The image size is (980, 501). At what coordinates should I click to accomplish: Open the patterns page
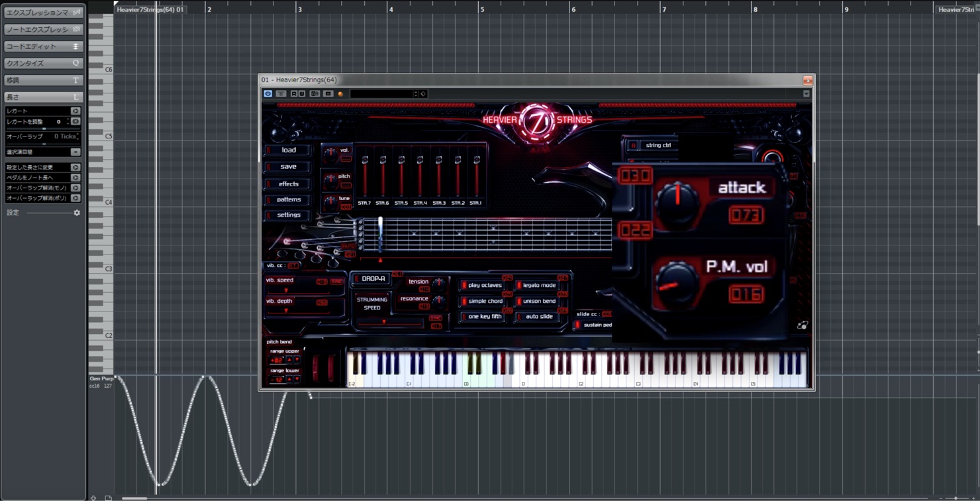tap(288, 199)
